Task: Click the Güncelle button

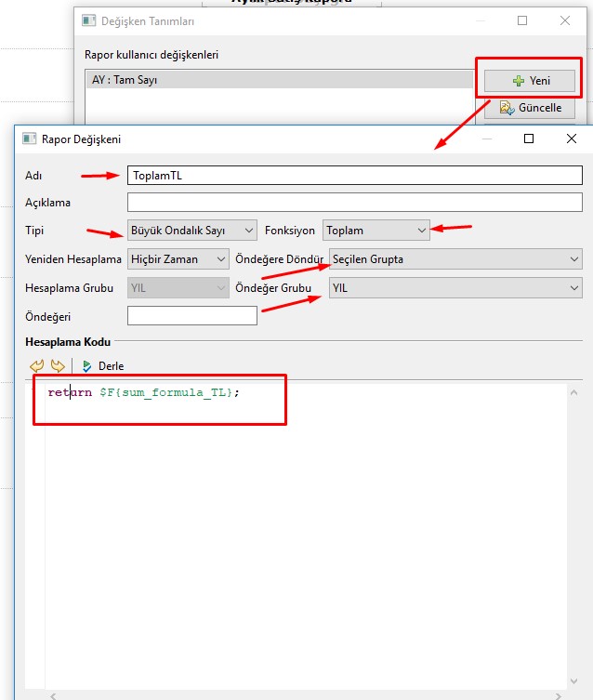Action: coord(530,108)
